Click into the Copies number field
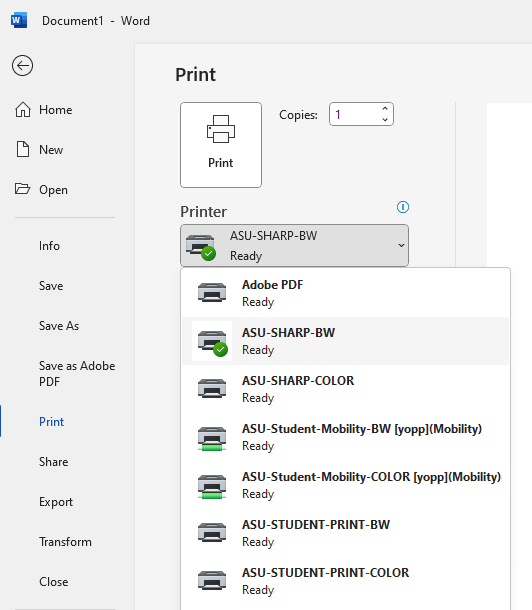 [356, 114]
